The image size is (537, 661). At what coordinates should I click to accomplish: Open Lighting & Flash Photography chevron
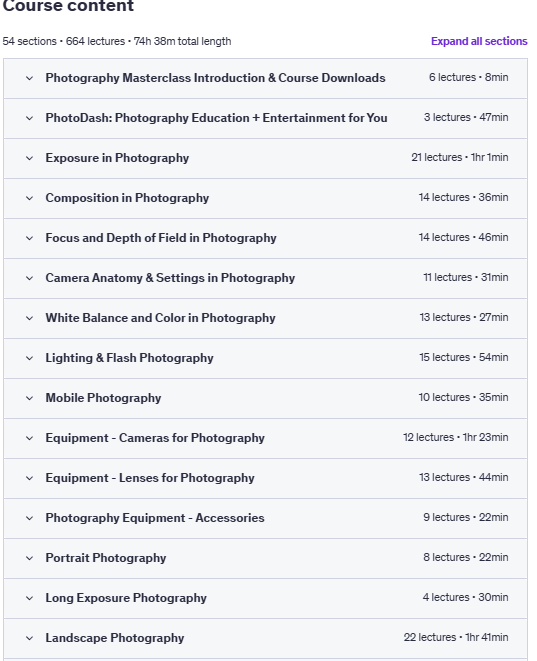pyautogui.click(x=30, y=358)
